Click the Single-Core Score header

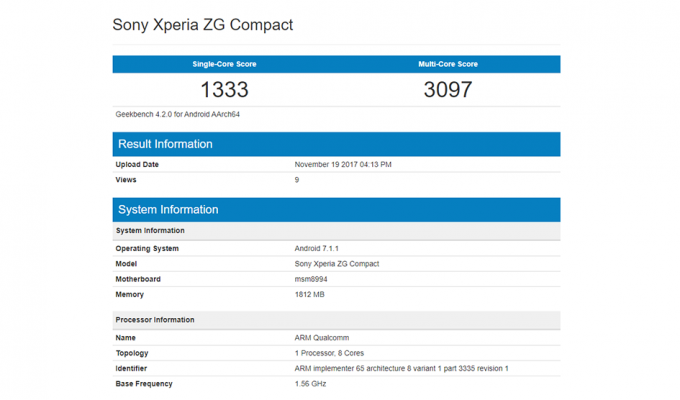point(224,64)
